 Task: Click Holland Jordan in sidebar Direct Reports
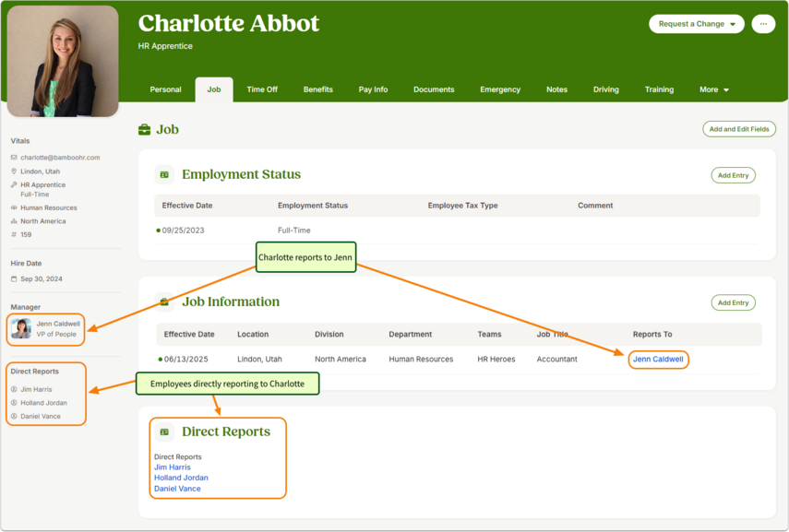pos(43,403)
